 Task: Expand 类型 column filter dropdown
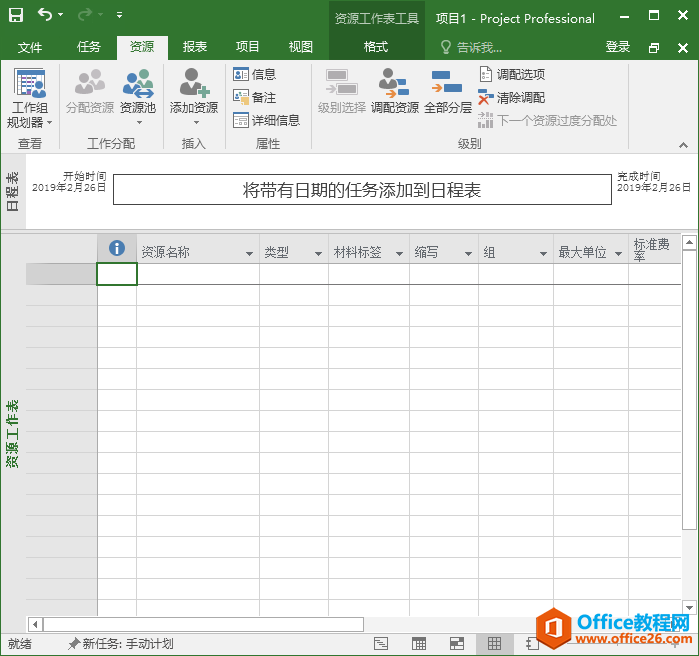[318, 254]
